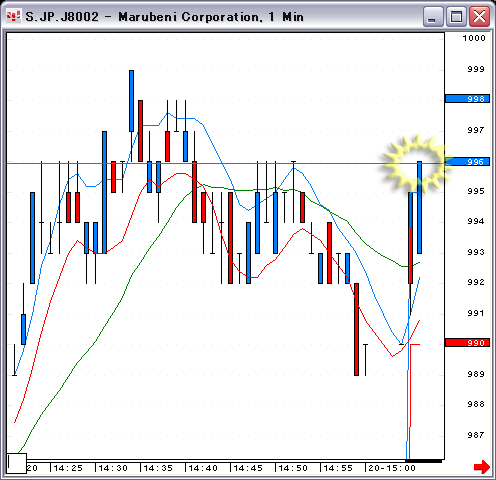Close the Marubeni chart window
This screenshot has height=480, width=496.
pos(479,17)
